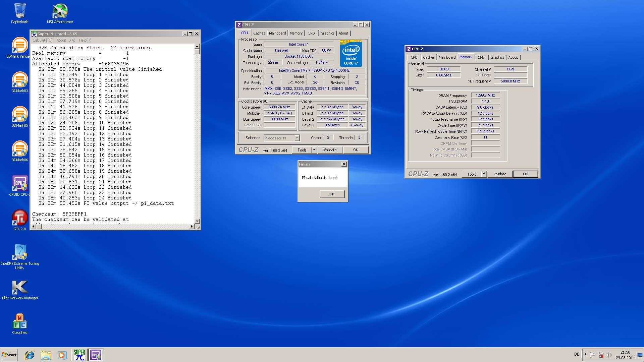This screenshot has height=362, width=644.
Task: Click the Action Center flag tray icon
Action: click(x=593, y=355)
